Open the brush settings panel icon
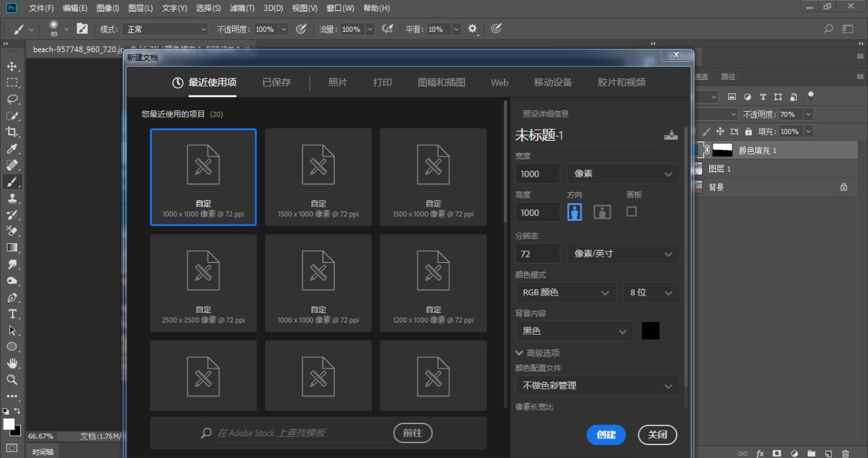Image resolution: width=868 pixels, height=458 pixels. (82, 28)
